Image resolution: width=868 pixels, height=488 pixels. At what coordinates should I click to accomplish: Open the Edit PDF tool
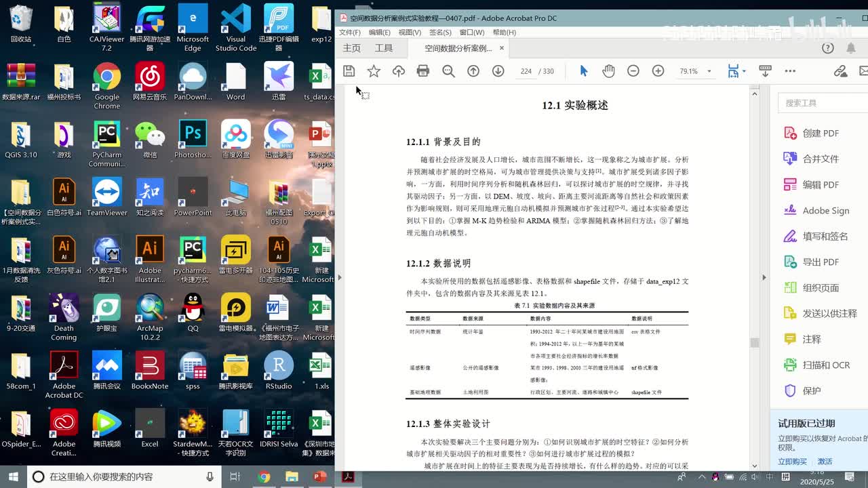(x=811, y=184)
